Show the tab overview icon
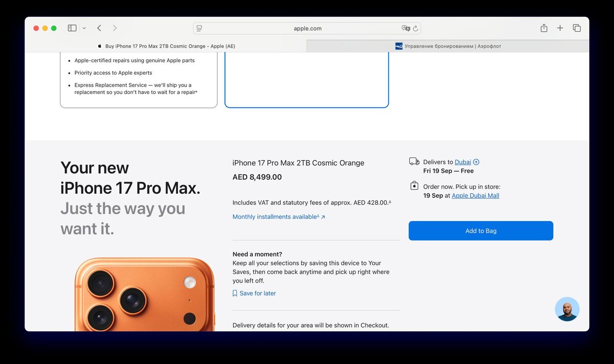Screen dimensions: 614x364 tap(577, 28)
